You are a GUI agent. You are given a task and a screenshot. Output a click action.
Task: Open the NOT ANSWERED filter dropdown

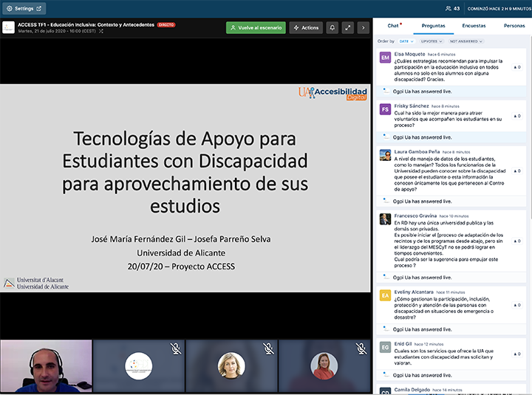pos(465,41)
